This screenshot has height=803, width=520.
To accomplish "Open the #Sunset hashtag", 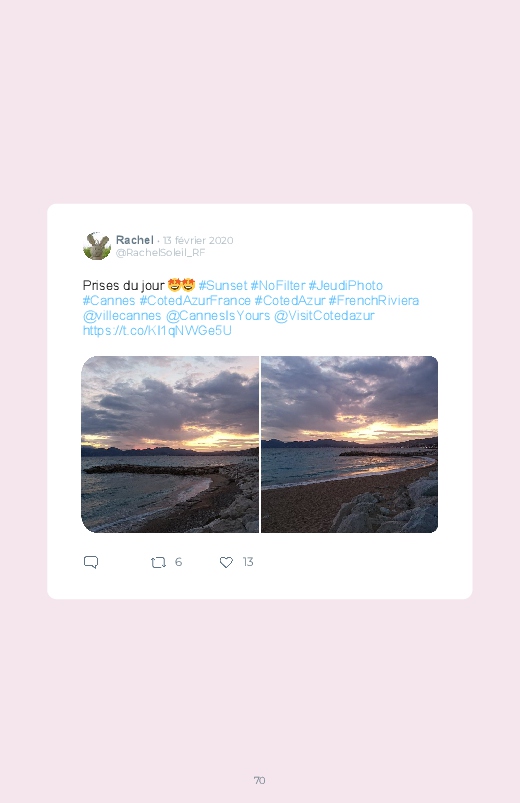I will pyautogui.click(x=223, y=285).
